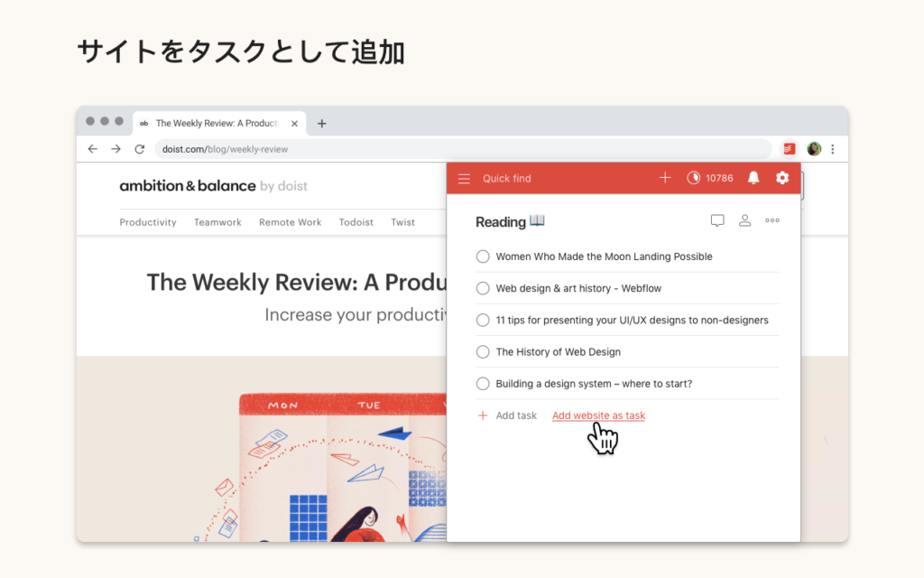Reload the page with refresh icon

pos(140,149)
